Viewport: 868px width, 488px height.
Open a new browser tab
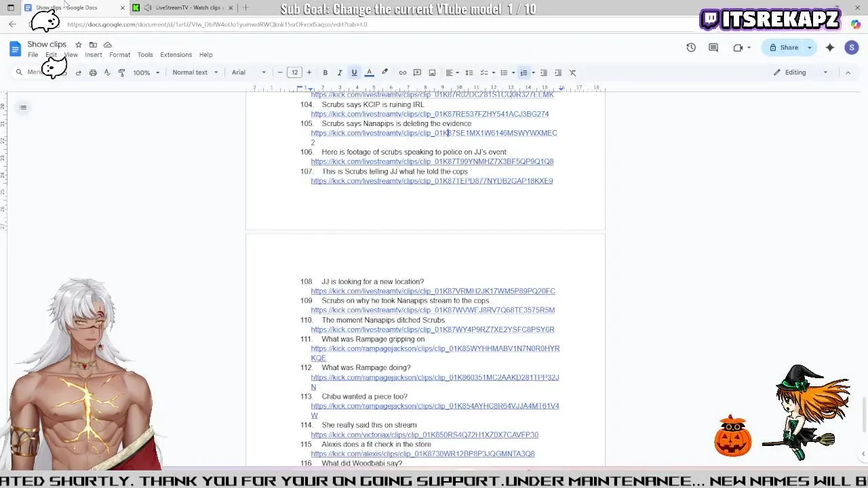[245, 7]
